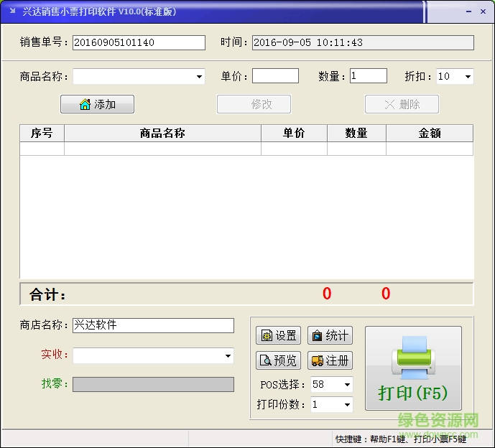Click the 单价 table column header
Image resolution: width=495 pixels, height=448 pixels.
294,133
